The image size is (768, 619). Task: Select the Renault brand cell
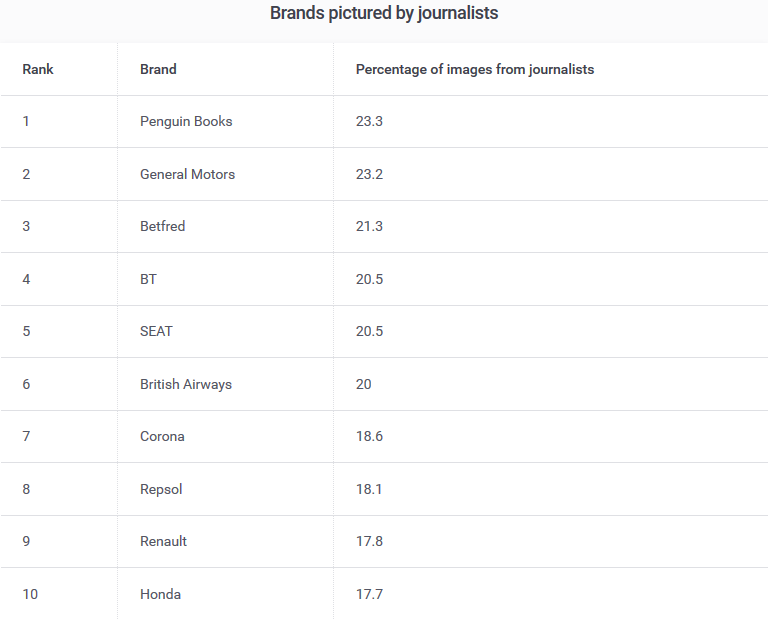pos(163,541)
